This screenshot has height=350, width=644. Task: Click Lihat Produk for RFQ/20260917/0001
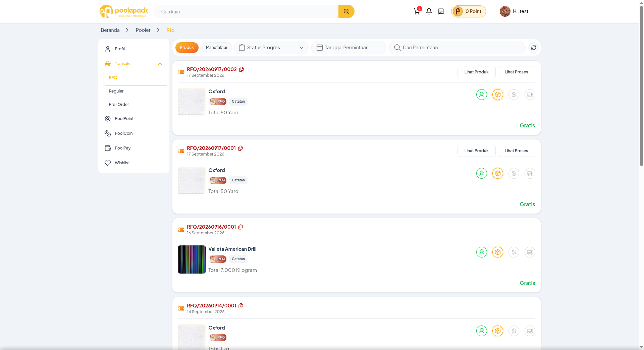point(477,151)
